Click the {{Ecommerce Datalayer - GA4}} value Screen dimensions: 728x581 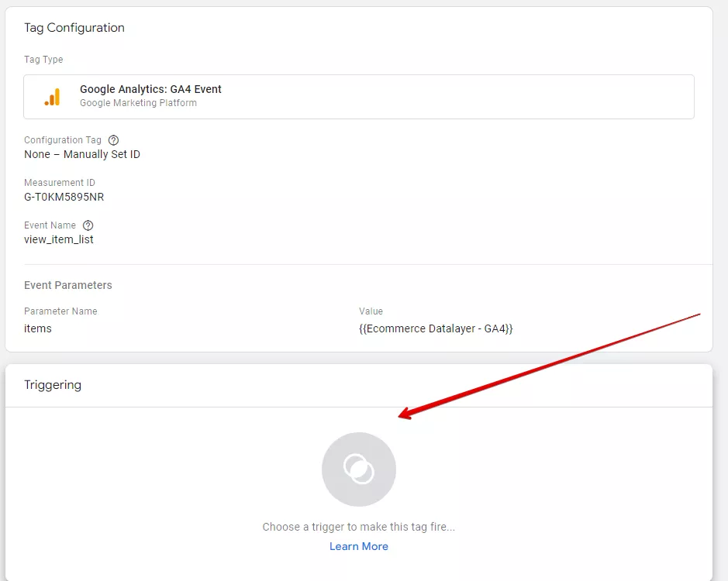436,328
